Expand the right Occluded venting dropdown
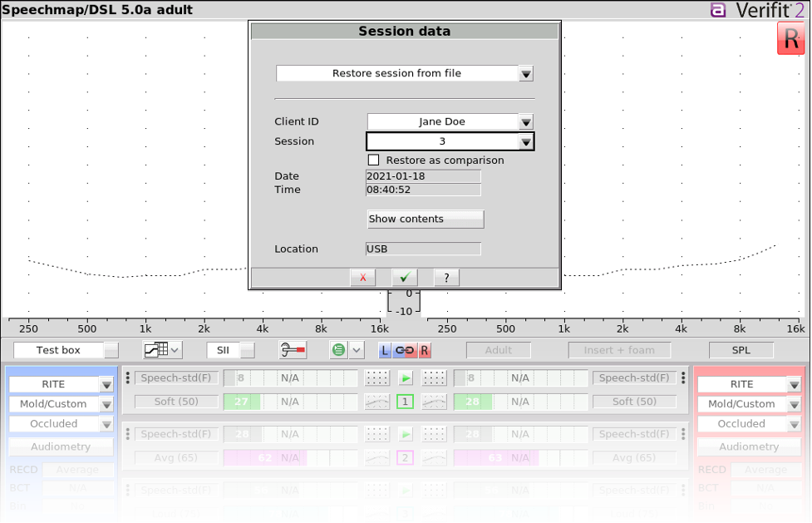This screenshot has height=523, width=812. [795, 424]
